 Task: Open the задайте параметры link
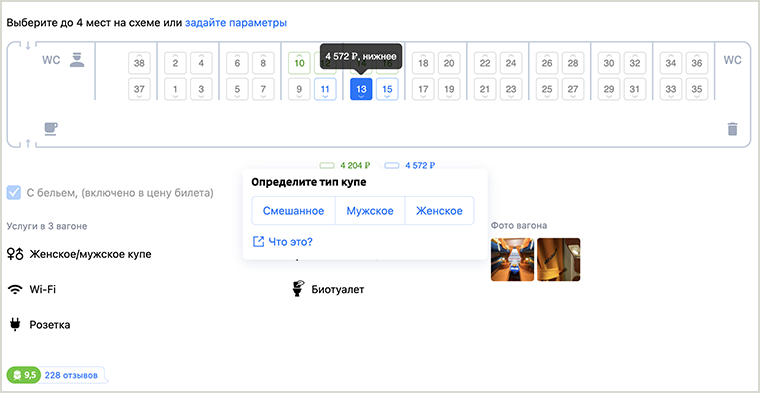point(236,23)
